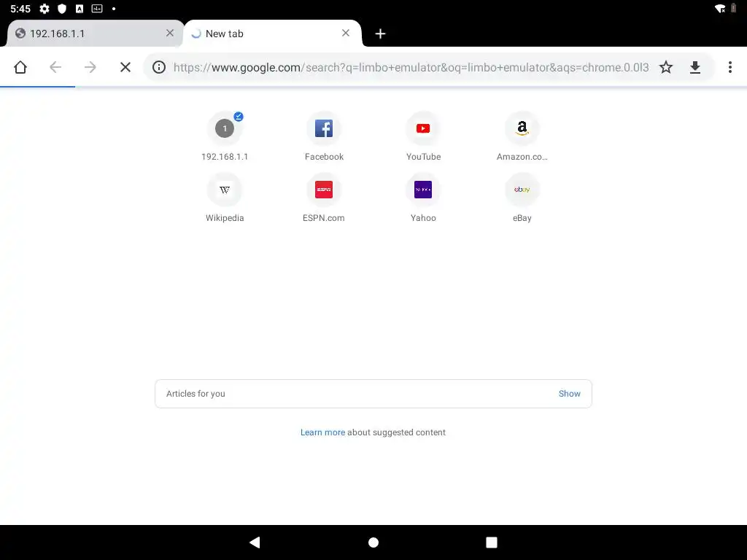Open the eBay shortcut tile
This screenshot has width=747, height=560.
[x=522, y=198]
